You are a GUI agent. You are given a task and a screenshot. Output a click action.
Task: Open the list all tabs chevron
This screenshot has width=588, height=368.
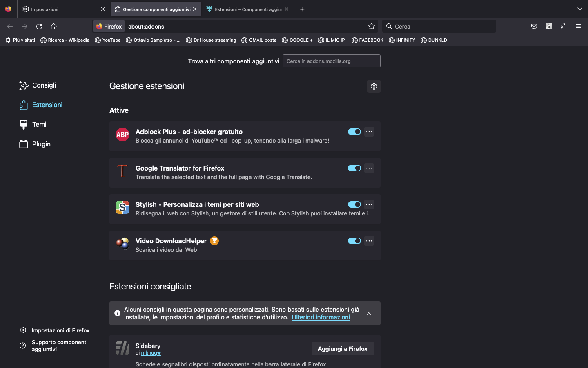(579, 9)
